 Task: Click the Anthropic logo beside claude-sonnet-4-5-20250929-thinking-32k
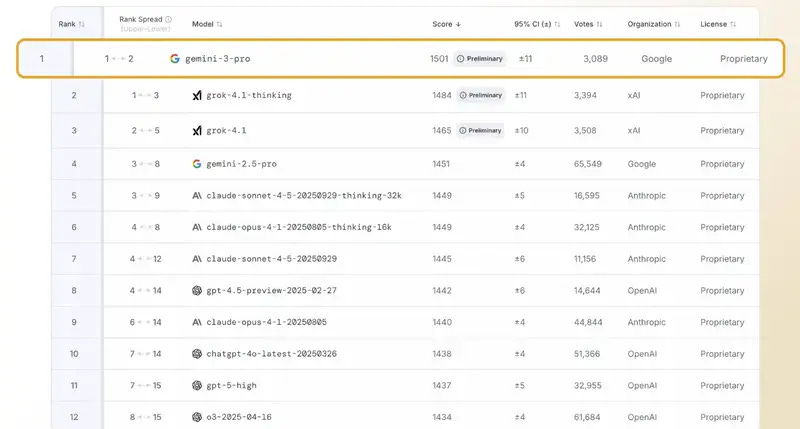(197, 195)
